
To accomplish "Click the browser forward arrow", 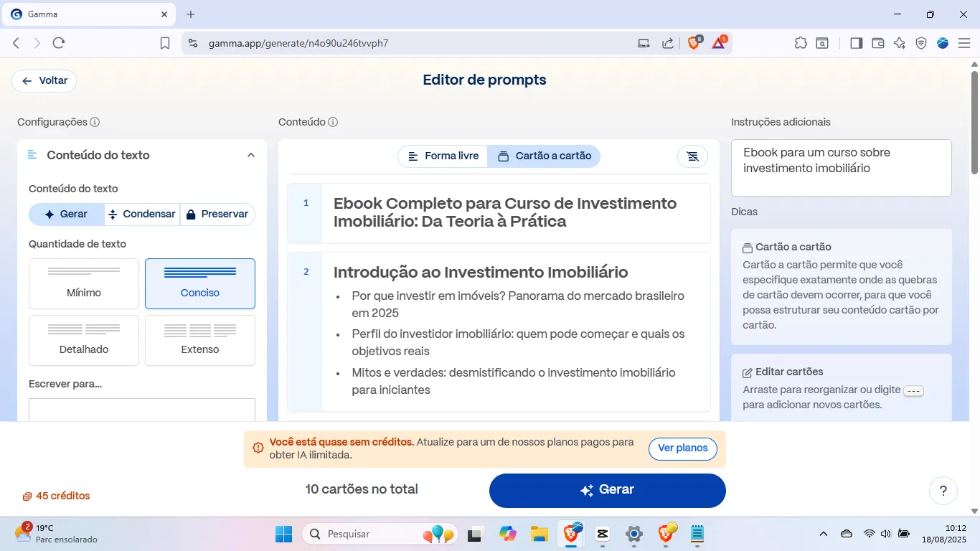I will coord(37,43).
